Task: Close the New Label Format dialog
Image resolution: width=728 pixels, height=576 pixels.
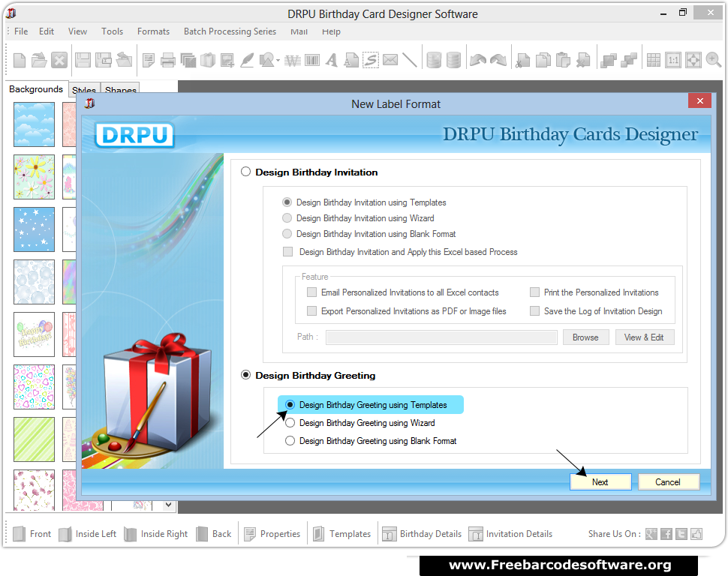Action: (x=700, y=100)
